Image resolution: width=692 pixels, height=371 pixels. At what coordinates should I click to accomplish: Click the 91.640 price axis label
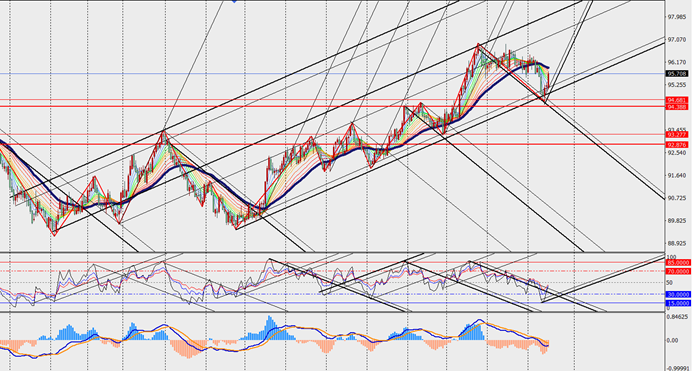point(677,175)
